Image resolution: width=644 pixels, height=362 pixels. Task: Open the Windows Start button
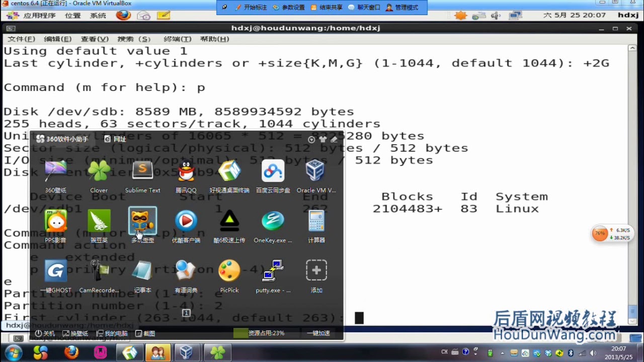click(14, 352)
